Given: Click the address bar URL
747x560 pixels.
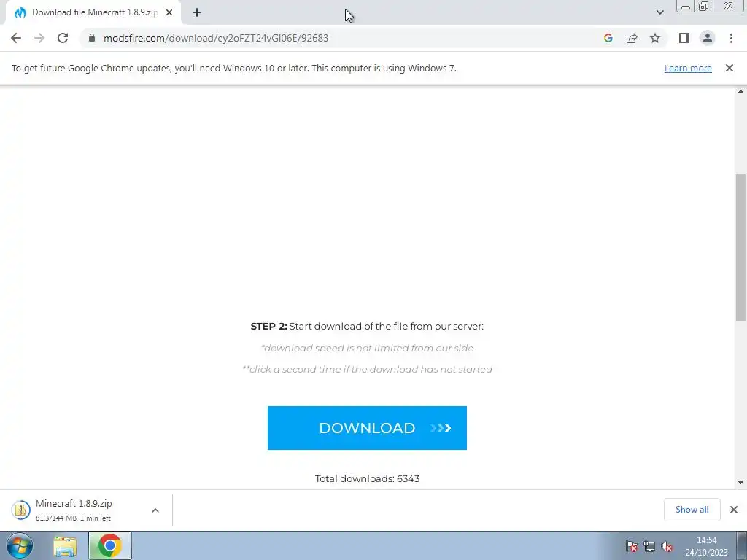Looking at the screenshot, I should [x=216, y=38].
